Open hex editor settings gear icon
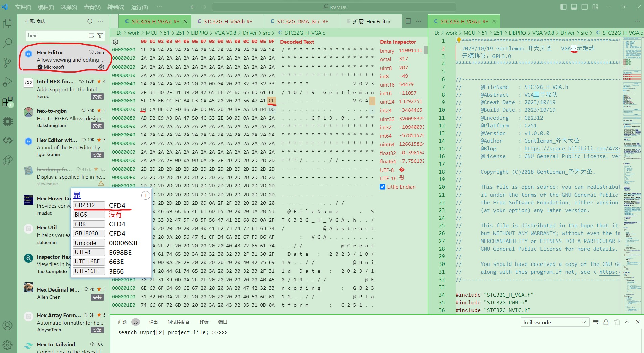 pos(116,42)
